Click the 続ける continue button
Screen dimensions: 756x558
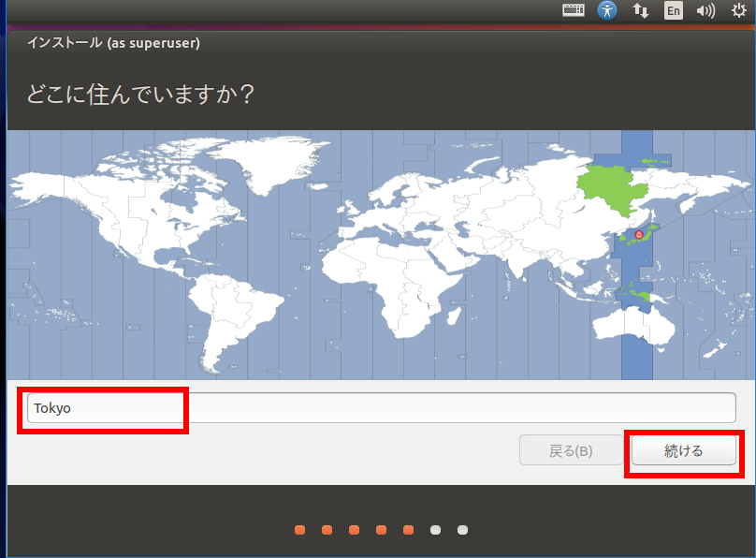[x=684, y=450]
